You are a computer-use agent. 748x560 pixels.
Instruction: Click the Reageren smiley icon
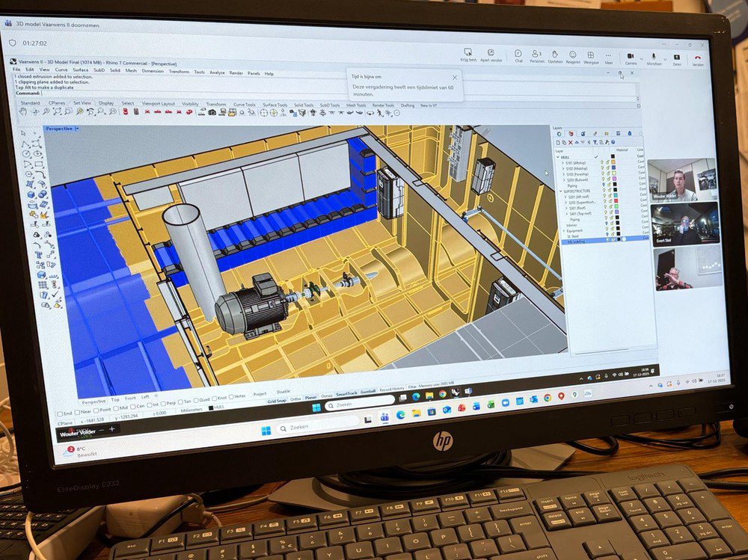(572, 55)
